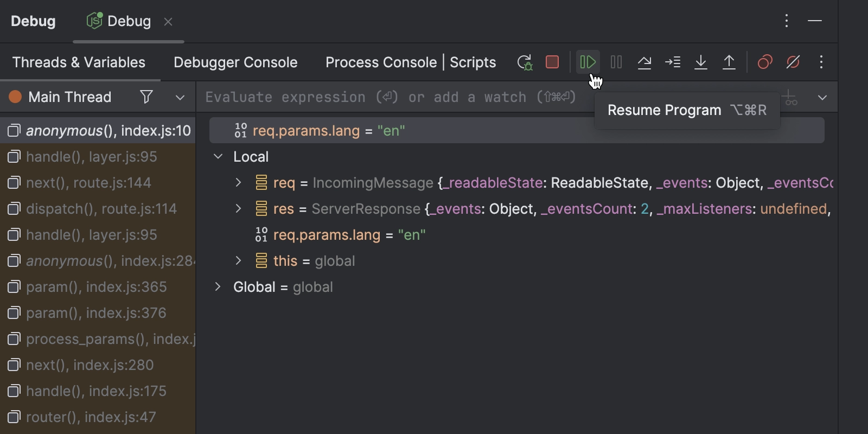Viewport: 868px width, 434px height.
Task: Select frame handle(), layer.js:95 below dispatch
Action: click(x=98, y=235)
